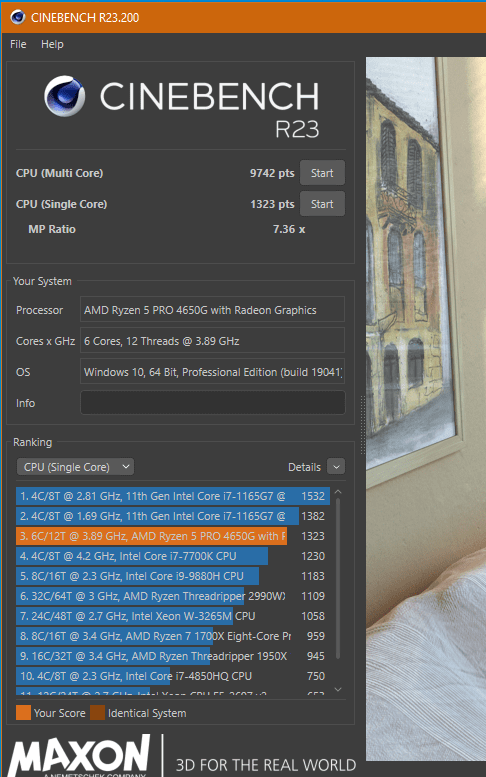Select ranking row 1 i7-1165G7 @ 2.81 GHz

[173, 496]
